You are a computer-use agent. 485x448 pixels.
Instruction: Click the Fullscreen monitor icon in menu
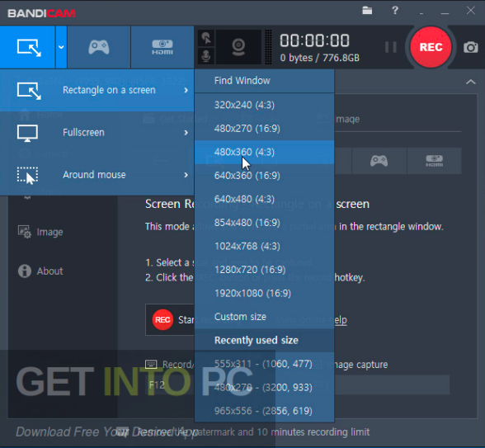pos(27,133)
